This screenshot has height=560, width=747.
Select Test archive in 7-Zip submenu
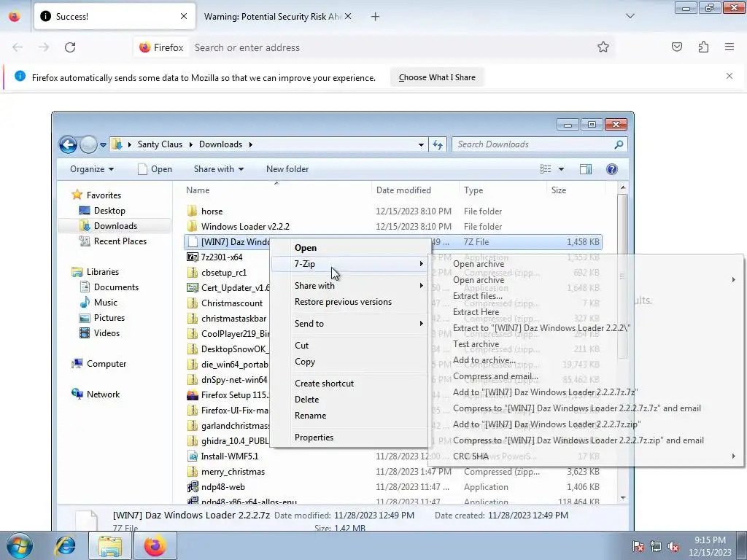(476, 344)
